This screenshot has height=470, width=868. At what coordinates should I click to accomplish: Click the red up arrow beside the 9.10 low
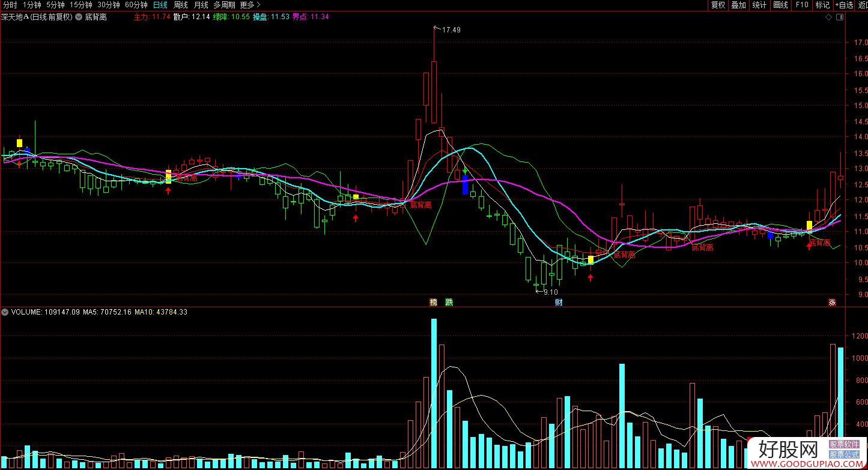(x=590, y=278)
